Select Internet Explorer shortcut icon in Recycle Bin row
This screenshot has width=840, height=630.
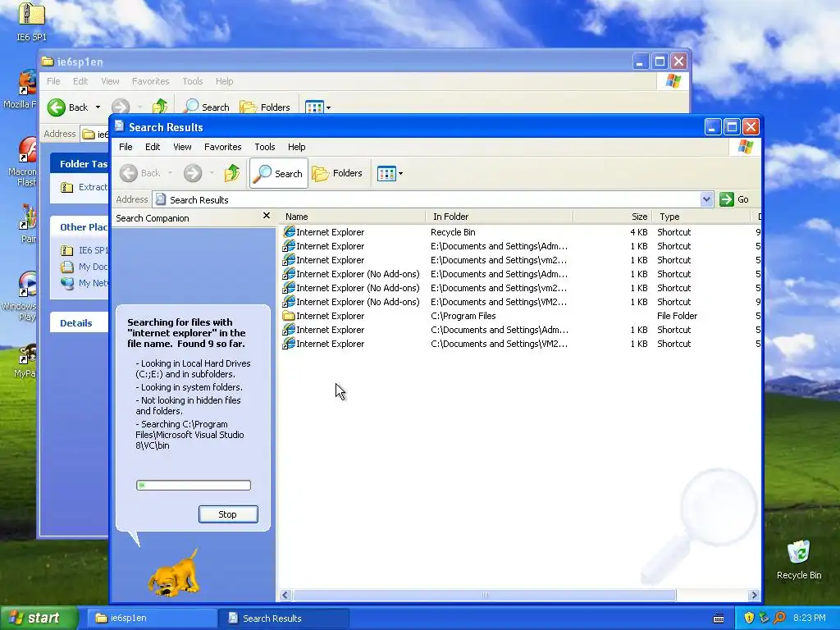point(289,232)
